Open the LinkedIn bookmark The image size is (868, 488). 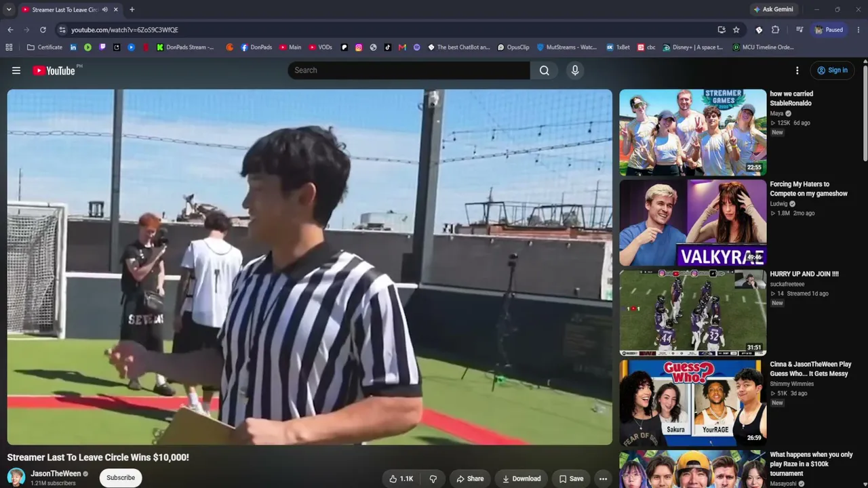coord(73,47)
